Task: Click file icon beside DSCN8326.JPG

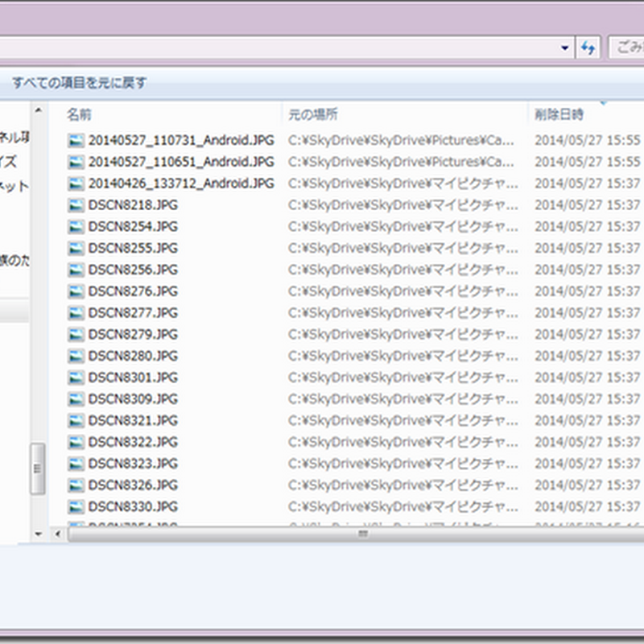Action: point(76,485)
